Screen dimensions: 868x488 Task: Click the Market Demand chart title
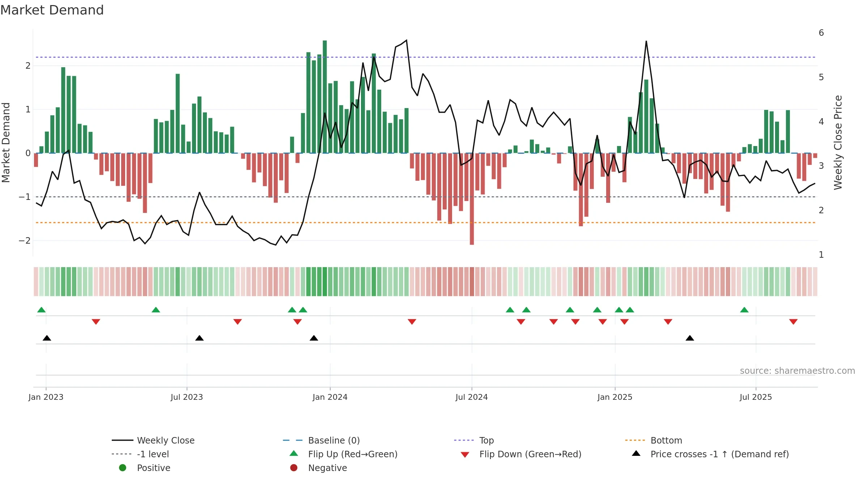tap(52, 10)
